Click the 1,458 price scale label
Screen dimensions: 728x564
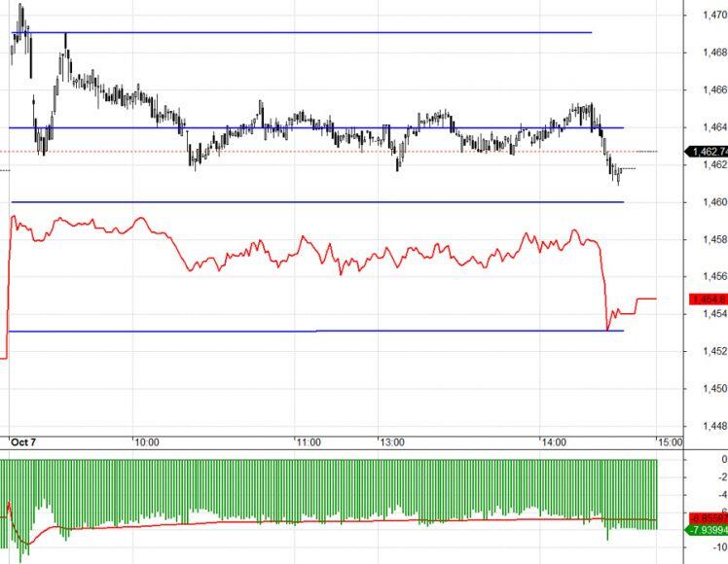(x=715, y=239)
